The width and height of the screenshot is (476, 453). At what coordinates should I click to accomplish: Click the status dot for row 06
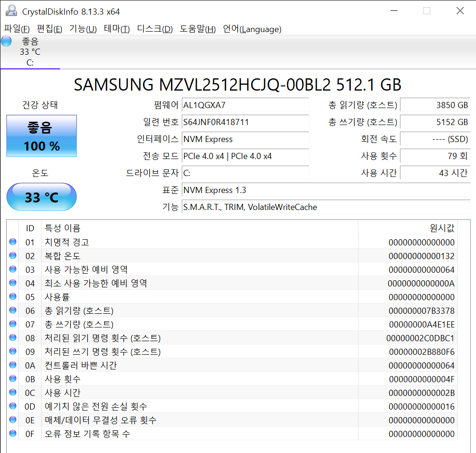[13, 310]
